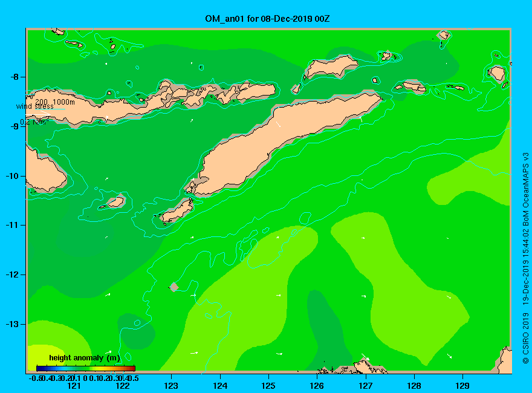Click the longitude label 125
Image resolution: width=532 pixels, height=393 pixels.
(268, 386)
